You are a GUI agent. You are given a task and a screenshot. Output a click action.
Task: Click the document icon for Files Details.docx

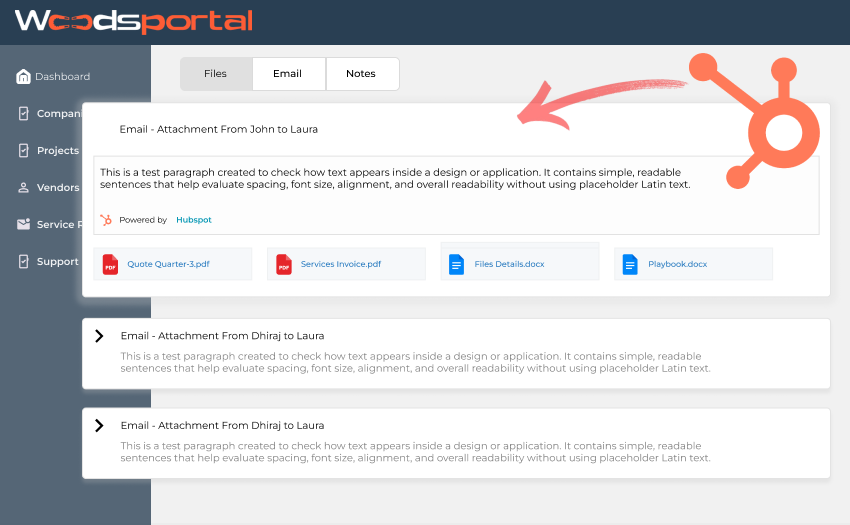[456, 264]
